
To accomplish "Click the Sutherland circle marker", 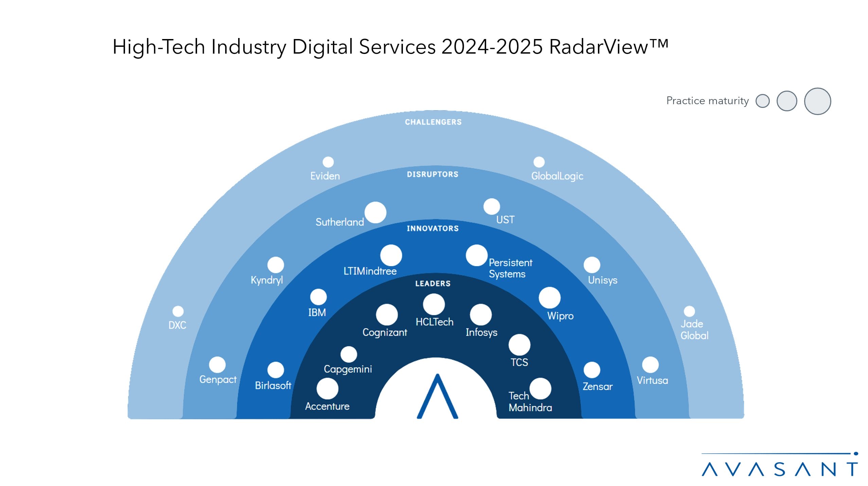I will coord(375,212).
